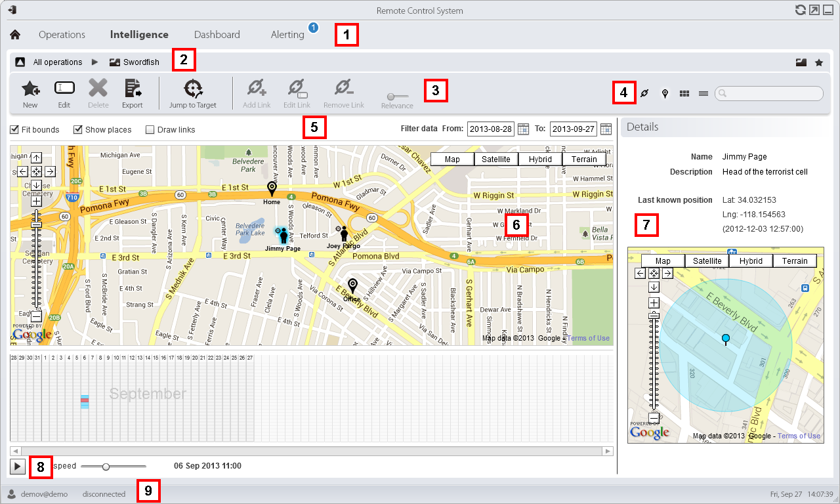
Task: Create a new entity with the New star icon
Action: [x=30, y=93]
